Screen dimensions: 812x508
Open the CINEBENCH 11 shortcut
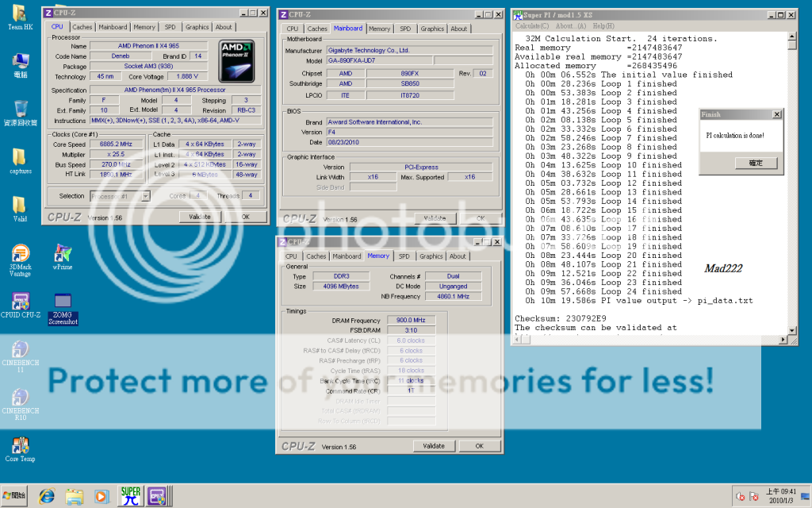click(x=21, y=349)
